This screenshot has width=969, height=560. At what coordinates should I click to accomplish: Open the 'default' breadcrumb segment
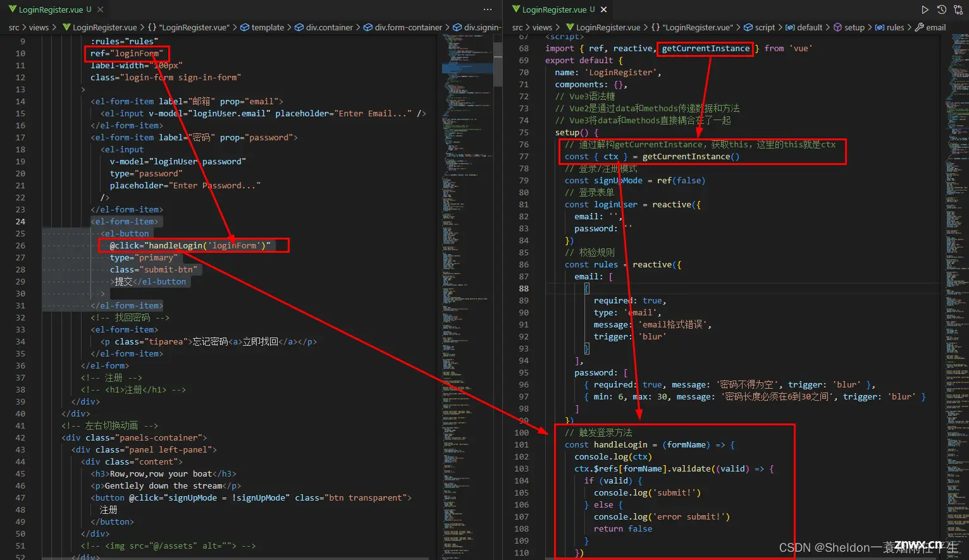[804, 27]
